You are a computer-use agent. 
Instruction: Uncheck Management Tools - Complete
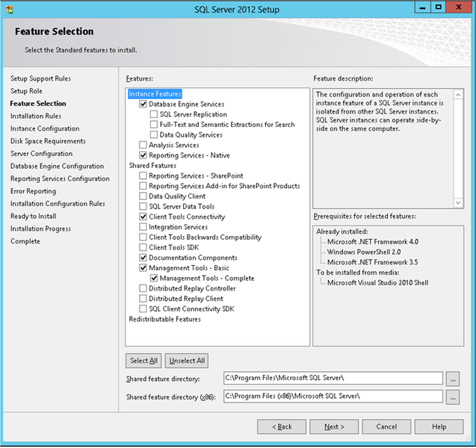154,279
